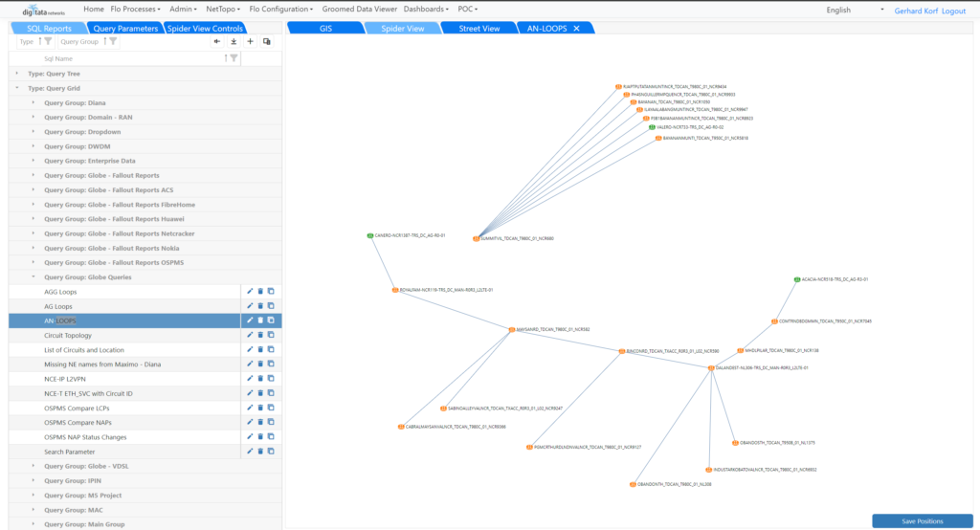Switch to the Street View tab
The height and width of the screenshot is (530, 980).
coord(479,28)
